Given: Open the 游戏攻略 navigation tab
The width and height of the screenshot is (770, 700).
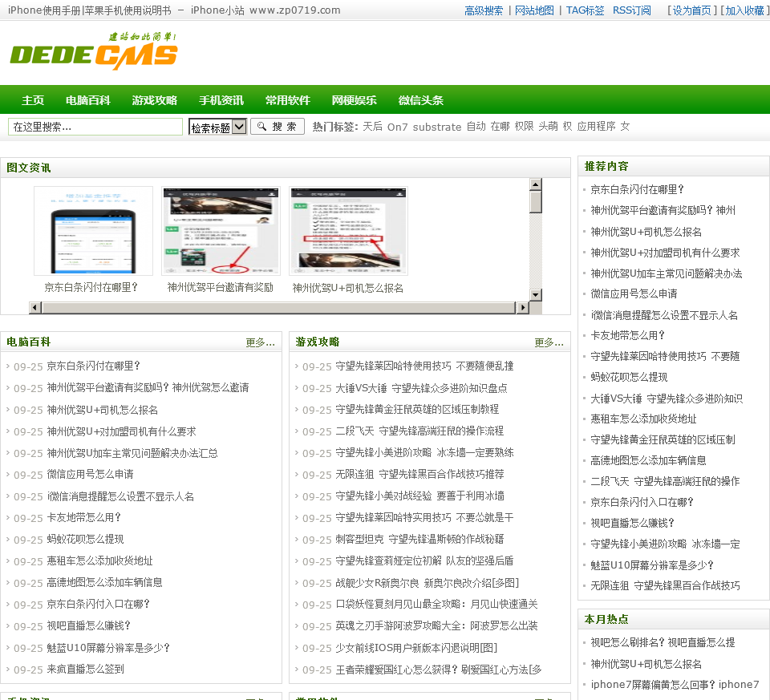Looking at the screenshot, I should pyautogui.click(x=155, y=100).
